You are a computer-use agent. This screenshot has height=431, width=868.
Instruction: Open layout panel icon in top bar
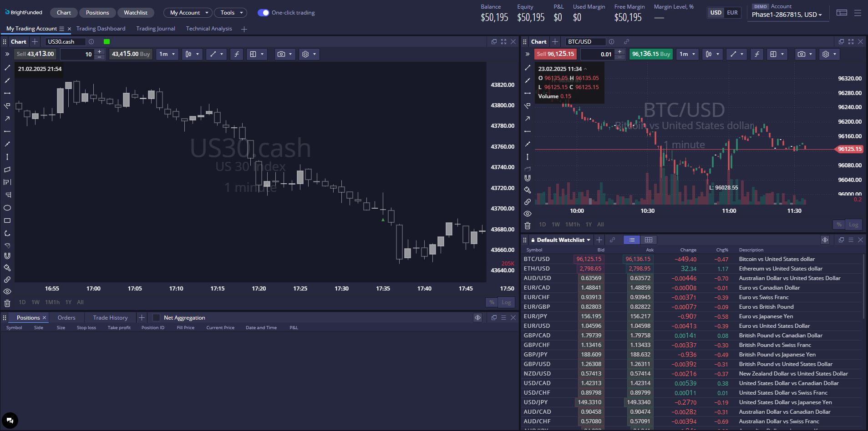pos(842,13)
